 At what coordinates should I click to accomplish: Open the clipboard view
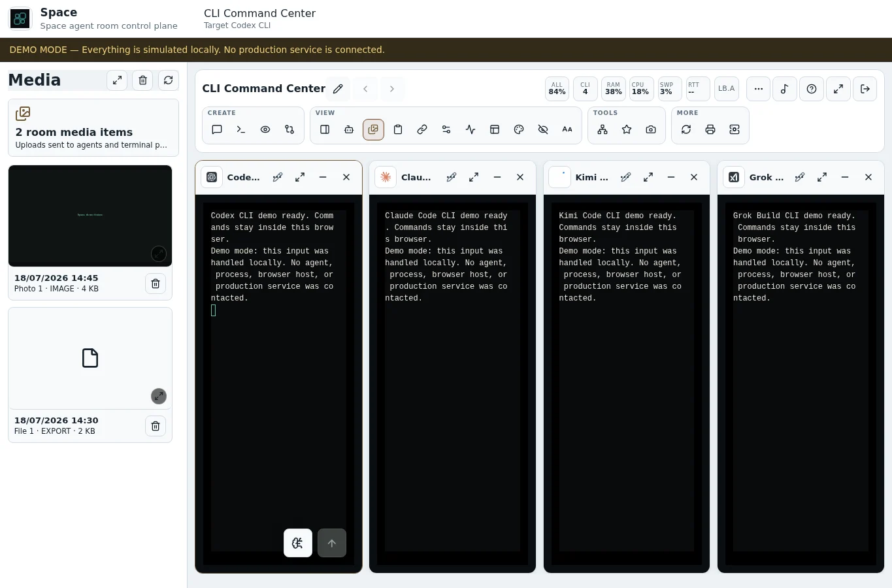pyautogui.click(x=398, y=129)
